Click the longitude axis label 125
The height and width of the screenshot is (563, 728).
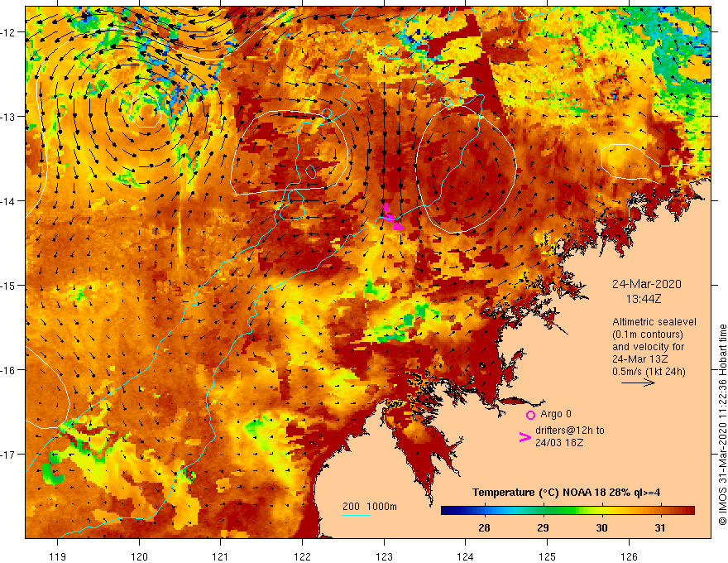pyautogui.click(x=547, y=556)
